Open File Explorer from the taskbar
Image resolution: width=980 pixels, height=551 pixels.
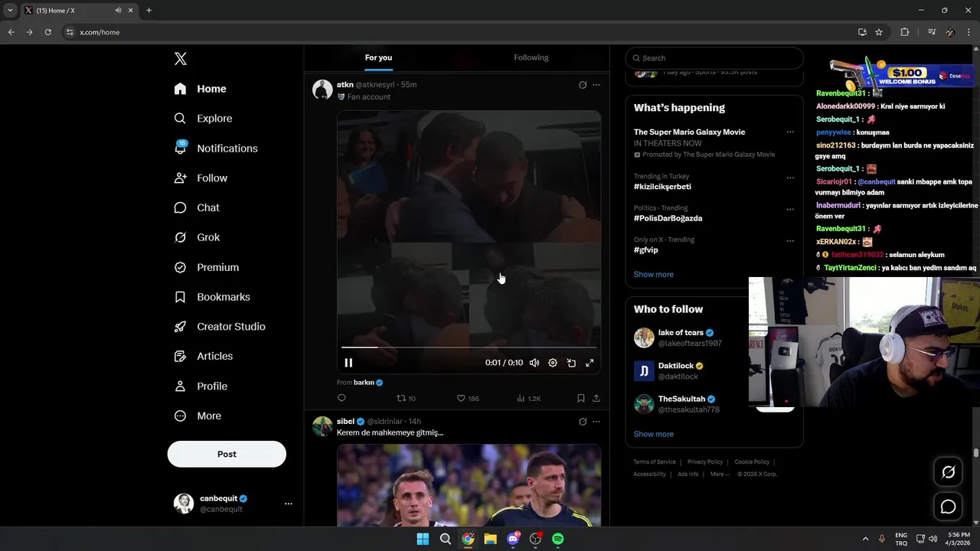click(x=490, y=539)
